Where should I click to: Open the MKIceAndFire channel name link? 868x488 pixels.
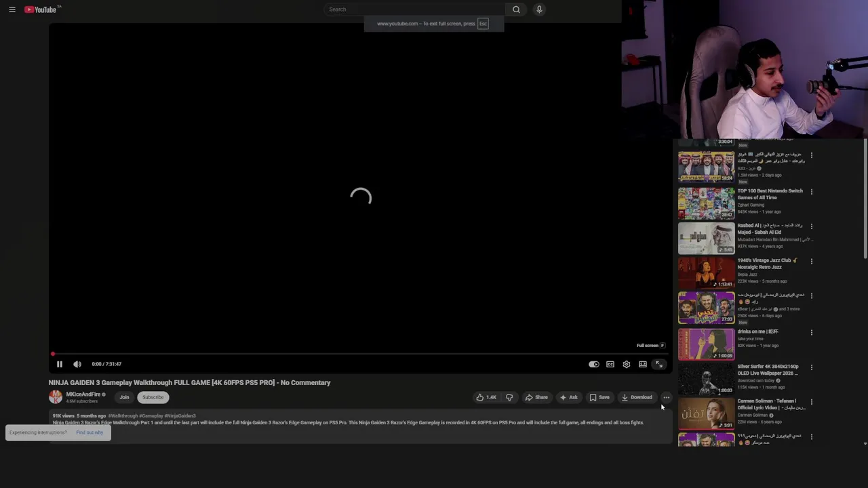[83, 394]
